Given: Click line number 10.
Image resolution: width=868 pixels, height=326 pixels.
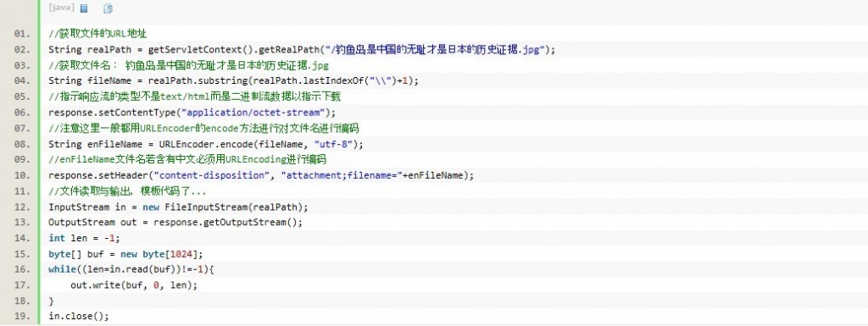Looking at the screenshot, I should [x=23, y=176].
